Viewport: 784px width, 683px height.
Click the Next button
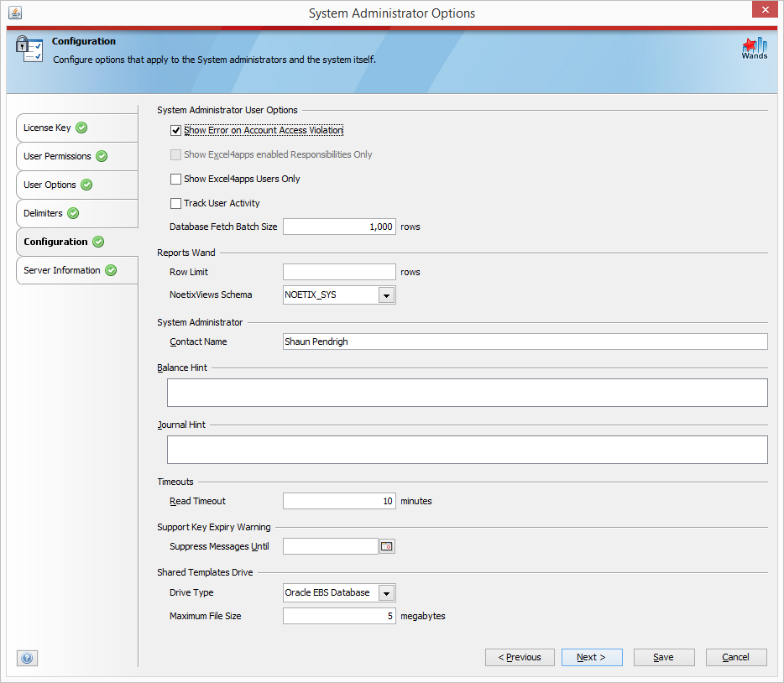tap(592, 657)
